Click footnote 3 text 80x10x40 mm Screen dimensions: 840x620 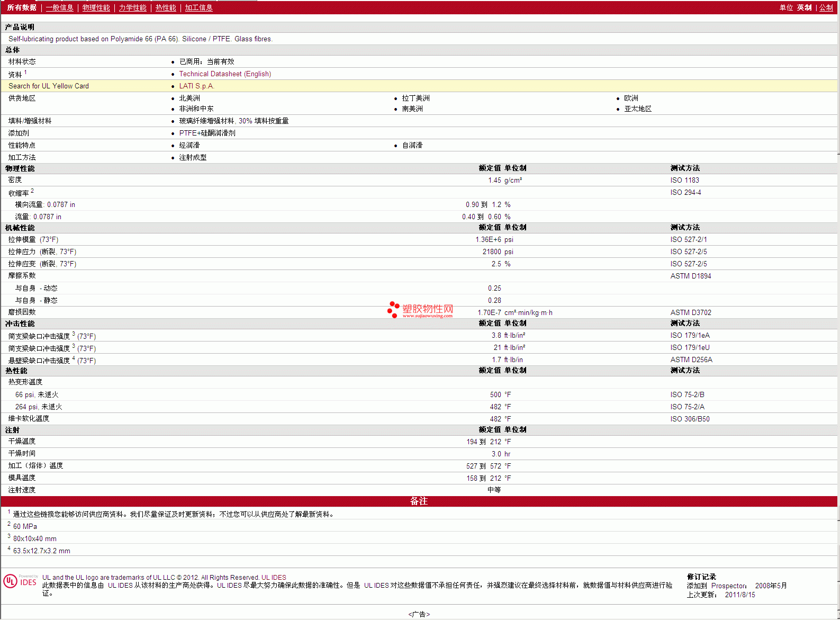point(35,539)
